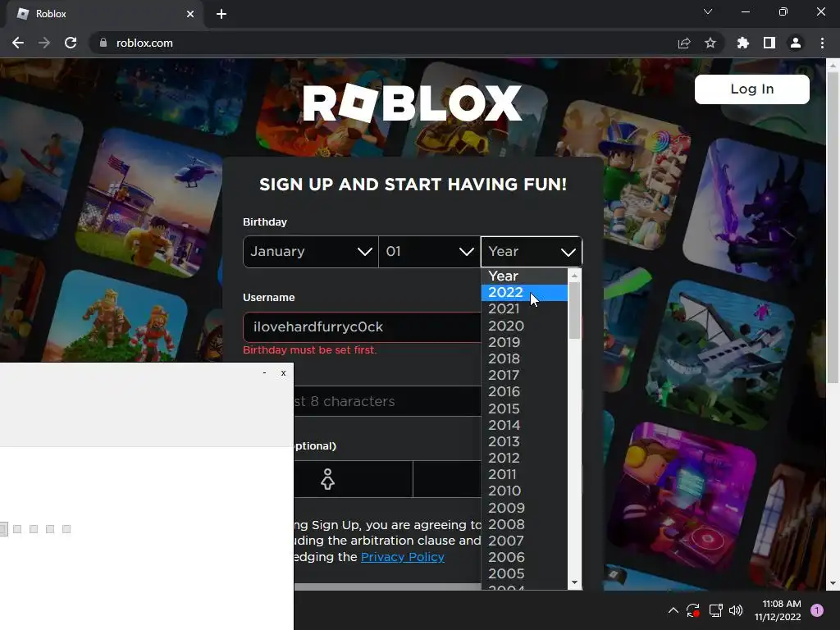Close the Roblox tab
The image size is (840, 630).
190,14
